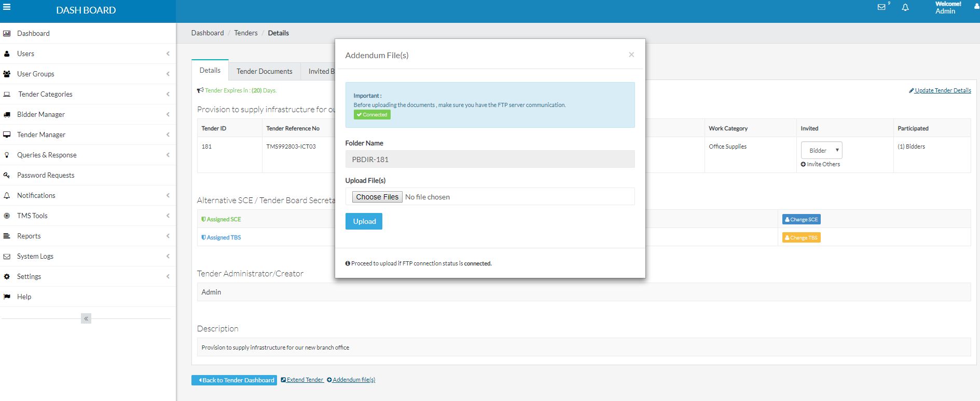Image resolution: width=980 pixels, height=401 pixels.
Task: Click the System Logs envelope icon
Action: (x=7, y=256)
